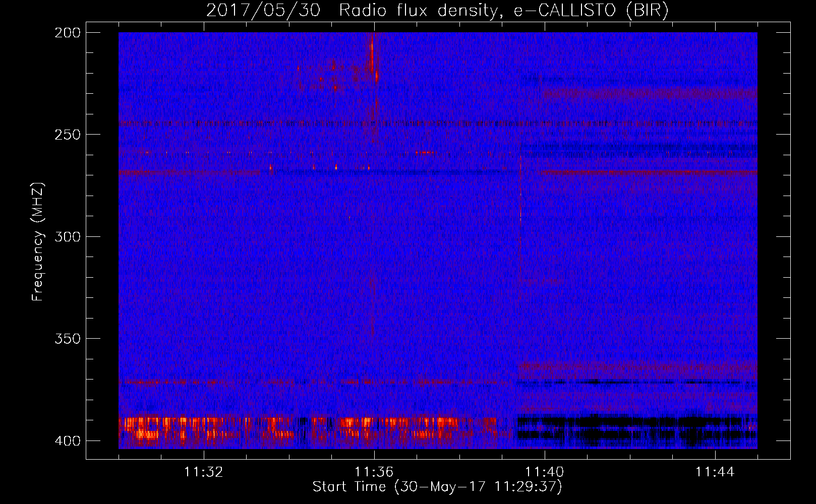The width and height of the screenshot is (816, 504).
Task: Click the 400 frequency tick label
Action: click(68, 441)
